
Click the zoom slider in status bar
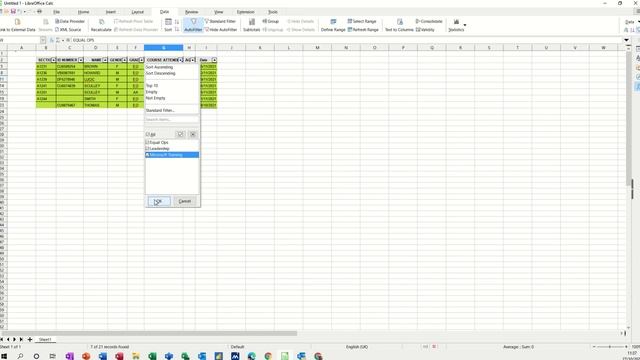click(x=610, y=347)
